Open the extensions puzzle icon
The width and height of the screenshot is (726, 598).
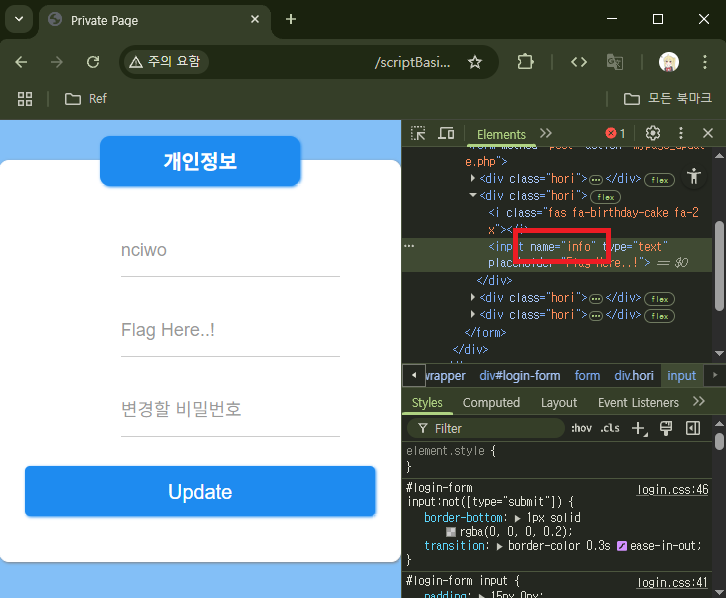[525, 62]
